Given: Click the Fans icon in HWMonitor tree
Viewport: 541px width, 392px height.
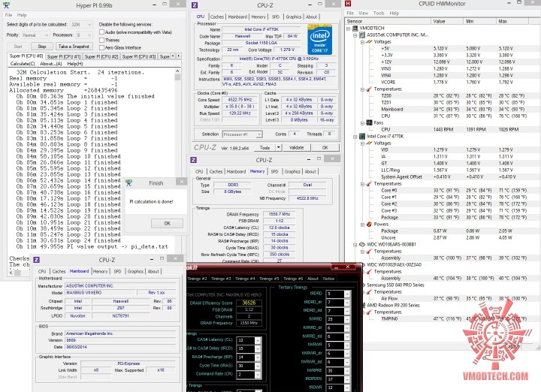Looking at the screenshot, I should coord(369,122).
